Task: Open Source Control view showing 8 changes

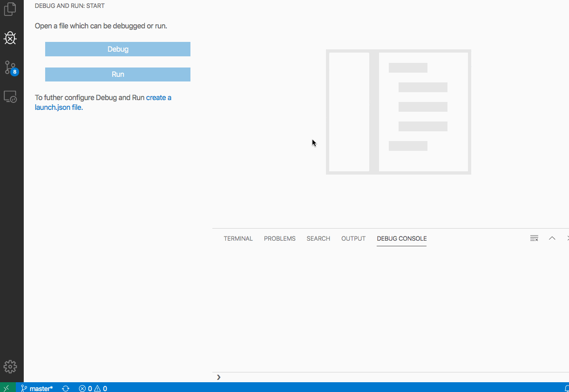Action: pyautogui.click(x=10, y=67)
